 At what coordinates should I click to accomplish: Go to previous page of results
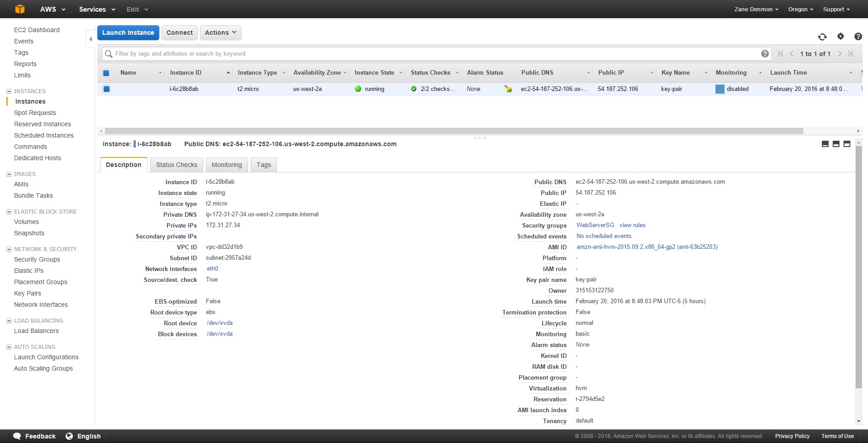point(792,53)
